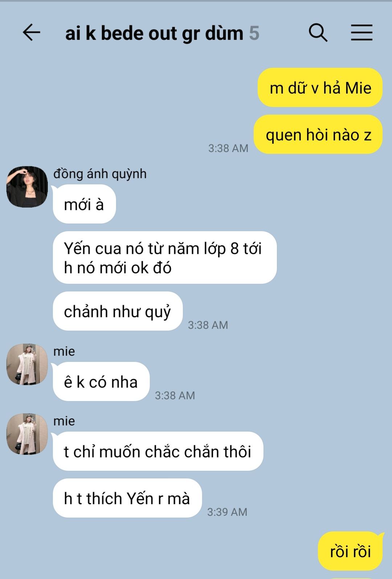Tap the 3:39 AM timestamp
The image size is (392, 579).
pos(227,512)
